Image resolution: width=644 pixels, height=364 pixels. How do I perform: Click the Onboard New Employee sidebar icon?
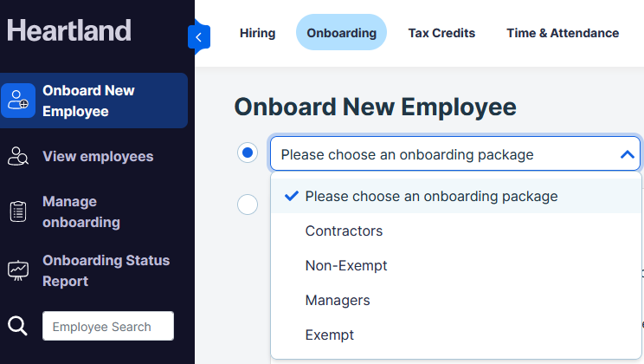click(18, 101)
